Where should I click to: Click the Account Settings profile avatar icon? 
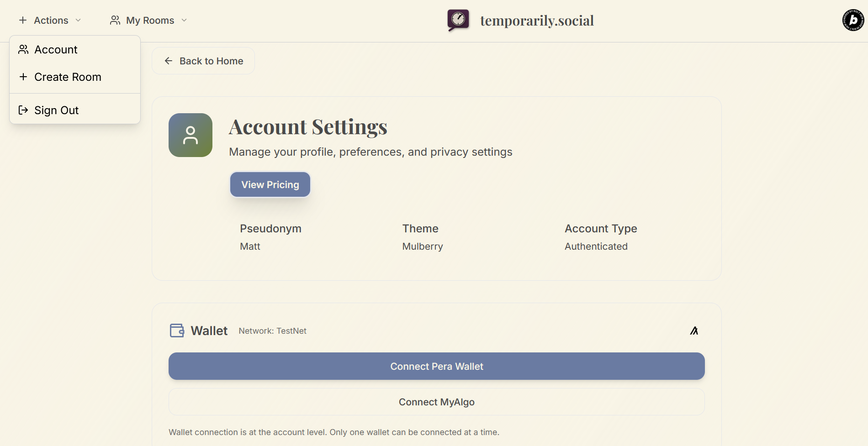point(191,135)
